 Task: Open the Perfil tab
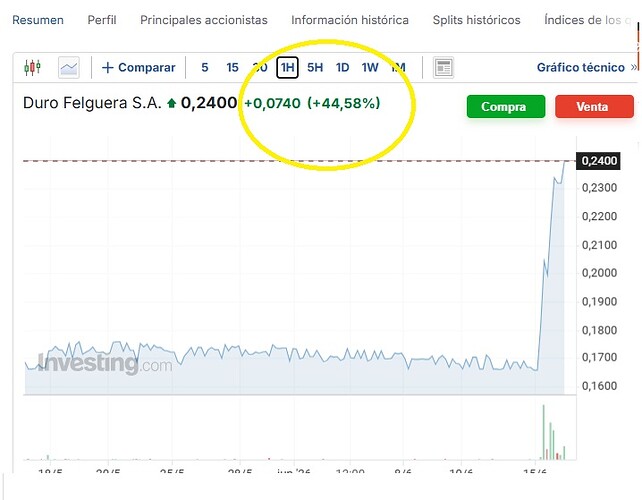pos(102,20)
